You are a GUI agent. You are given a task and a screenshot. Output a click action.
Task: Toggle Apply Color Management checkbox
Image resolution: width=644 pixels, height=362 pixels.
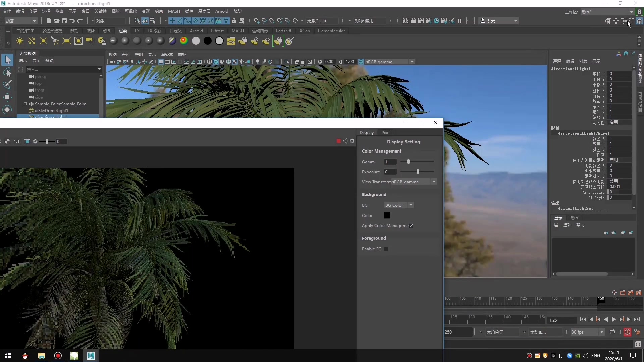click(411, 226)
